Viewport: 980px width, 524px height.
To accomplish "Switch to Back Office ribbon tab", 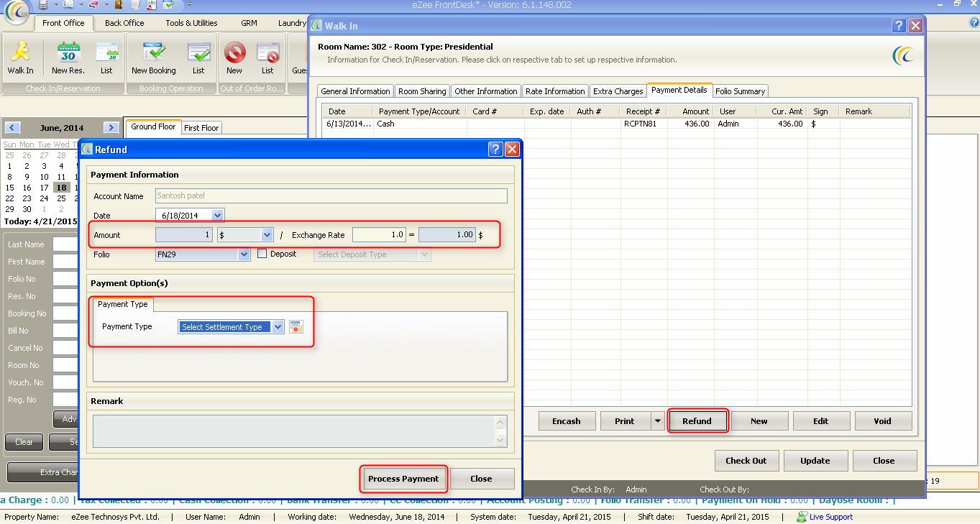I will pyautogui.click(x=124, y=23).
